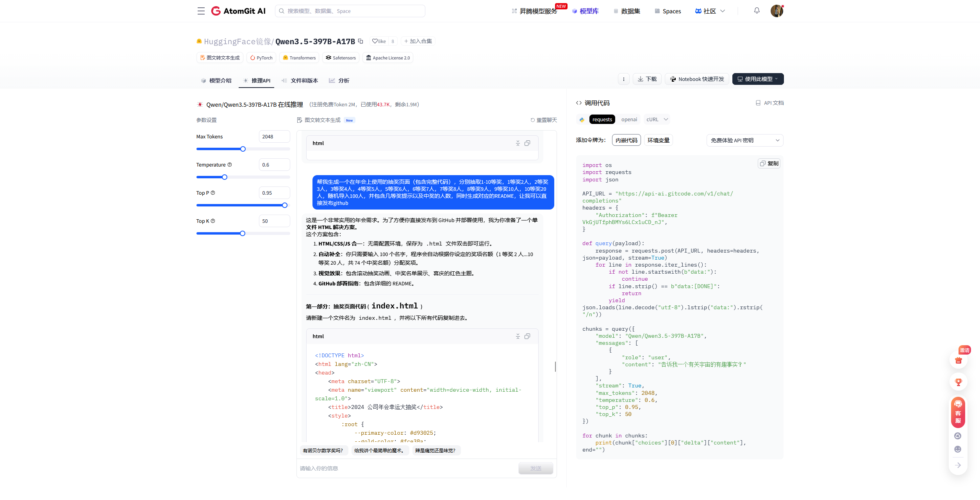The width and height of the screenshot is (980, 500).
Task: Click the Temperature slider handle
Action: point(225,177)
